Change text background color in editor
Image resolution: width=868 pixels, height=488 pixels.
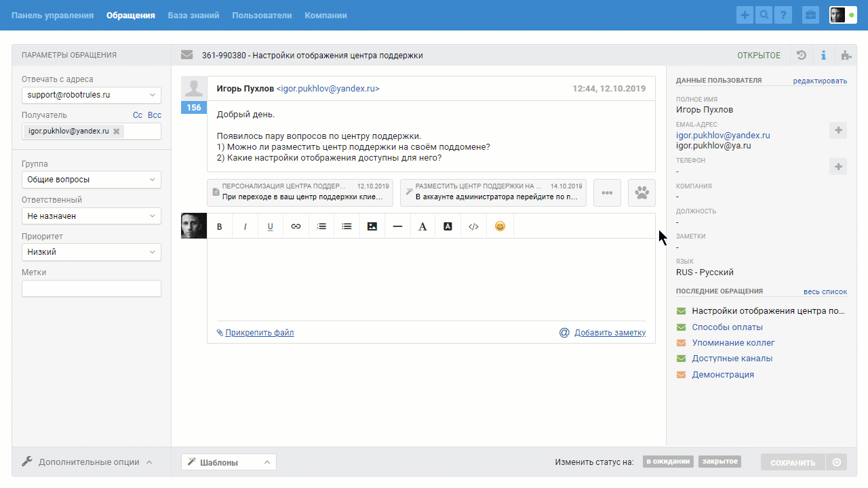tap(448, 226)
